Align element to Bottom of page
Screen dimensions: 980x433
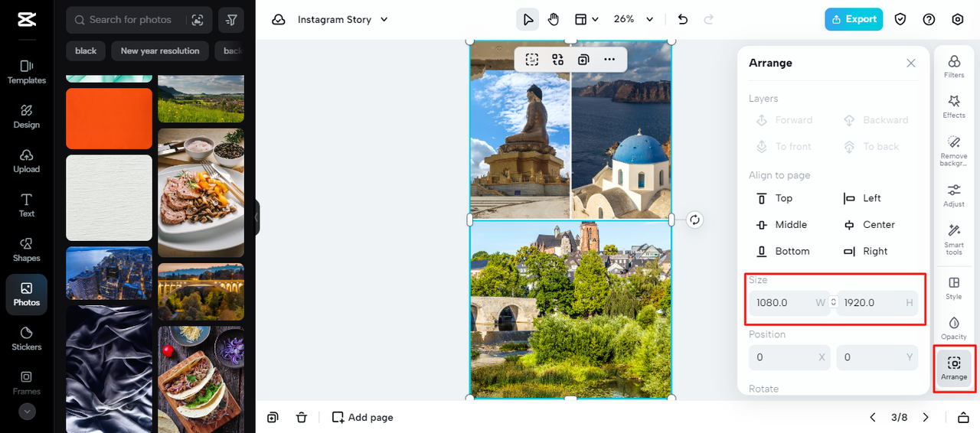pyautogui.click(x=782, y=251)
